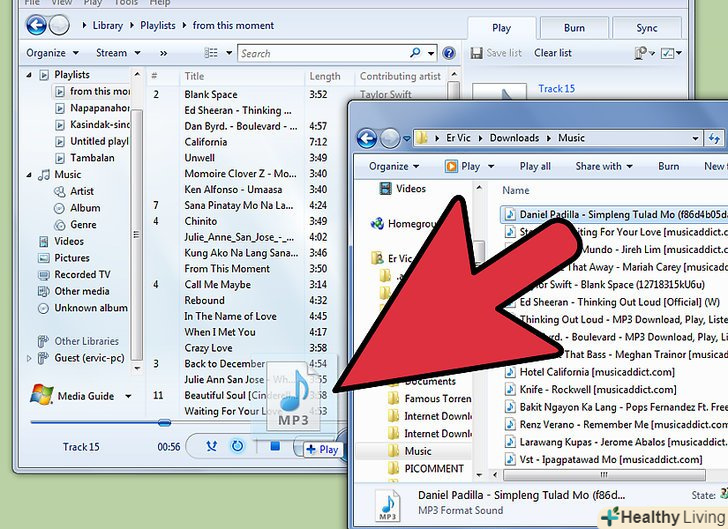Image resolution: width=728 pixels, height=529 pixels.
Task: Select the Music folder in Explorer sidebar
Action: pyautogui.click(x=418, y=451)
